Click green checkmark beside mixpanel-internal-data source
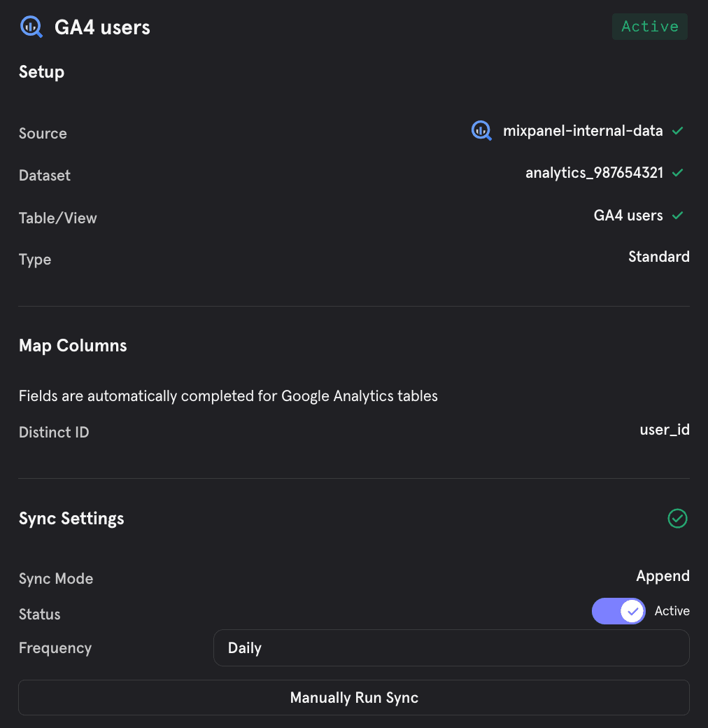708x728 pixels. click(677, 131)
